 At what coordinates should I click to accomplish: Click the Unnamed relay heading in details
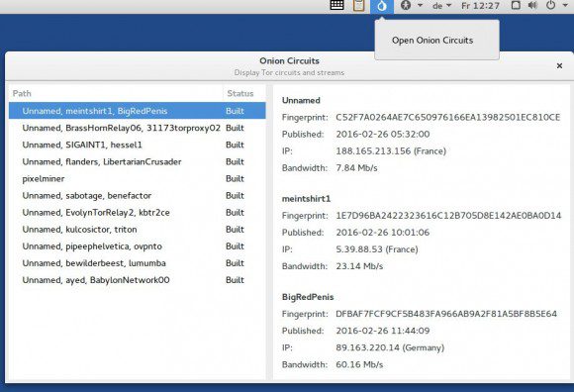(x=301, y=100)
